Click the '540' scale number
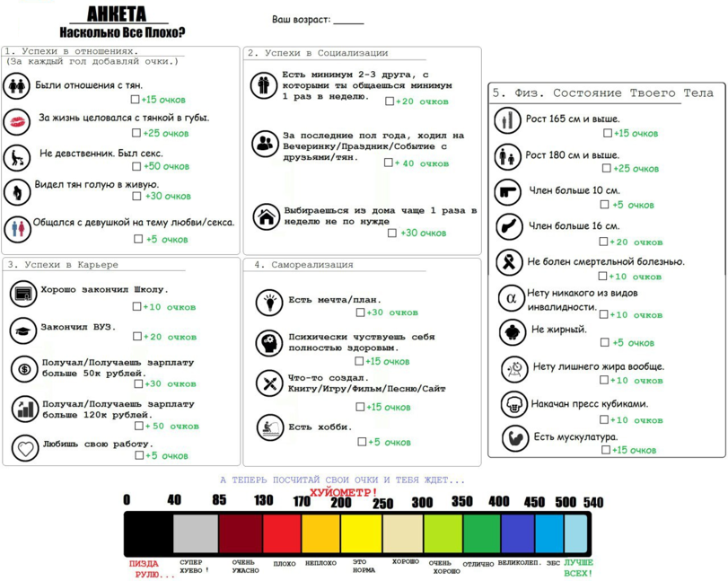 click(593, 502)
